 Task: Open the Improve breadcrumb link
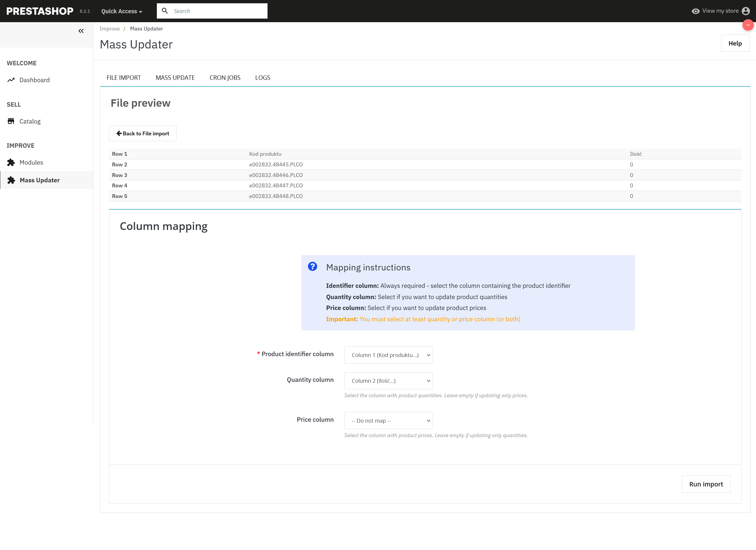click(110, 28)
